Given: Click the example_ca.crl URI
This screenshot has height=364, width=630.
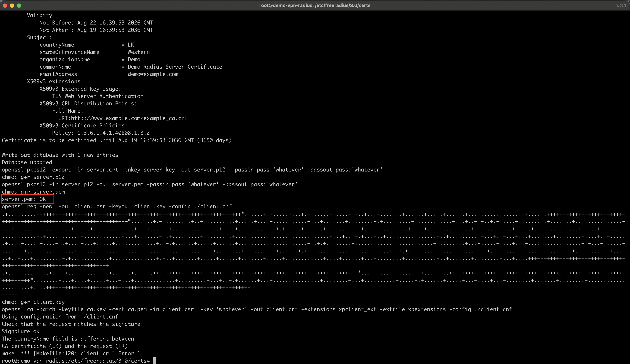Looking at the screenshot, I should coord(123,118).
